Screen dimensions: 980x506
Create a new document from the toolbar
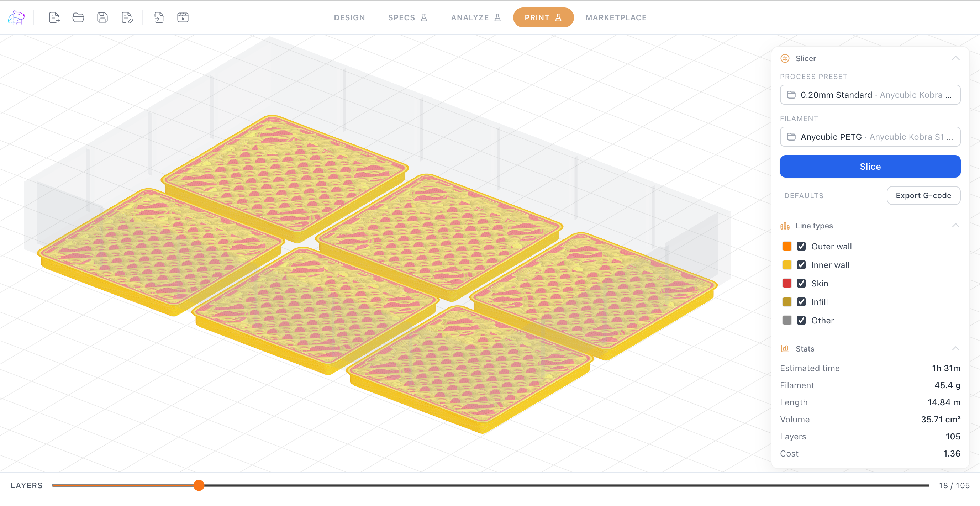coord(54,17)
